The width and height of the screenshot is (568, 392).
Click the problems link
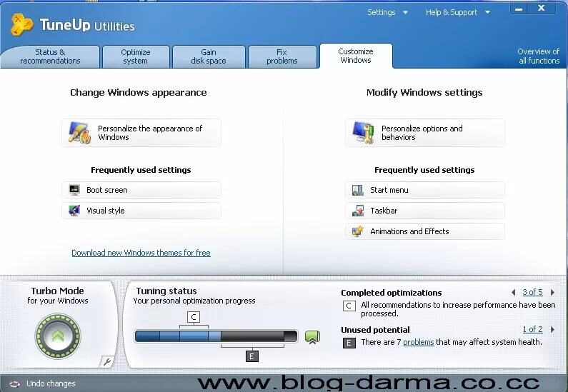point(419,342)
